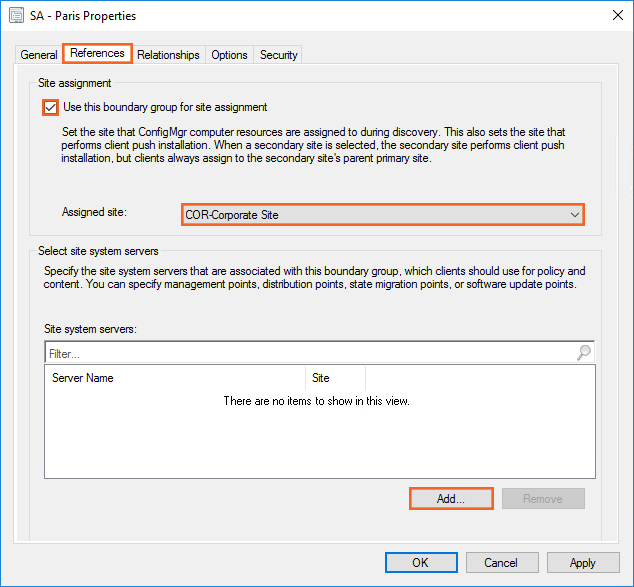Screen dimensions: 634x587
Task: Toggle 'Use this boundary group for site assignment'
Action: pos(51,107)
